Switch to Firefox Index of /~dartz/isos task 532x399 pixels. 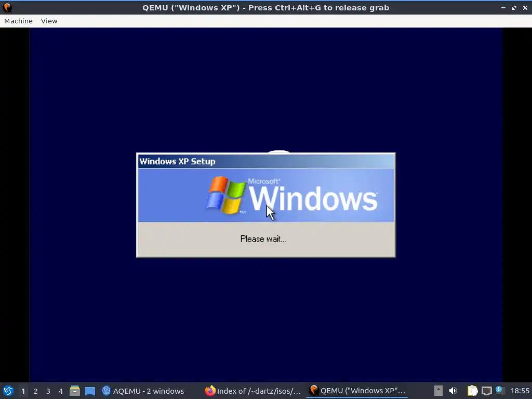click(x=253, y=391)
